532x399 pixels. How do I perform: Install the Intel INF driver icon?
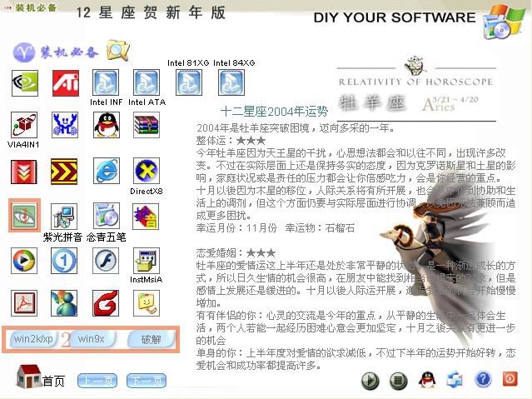(x=106, y=82)
